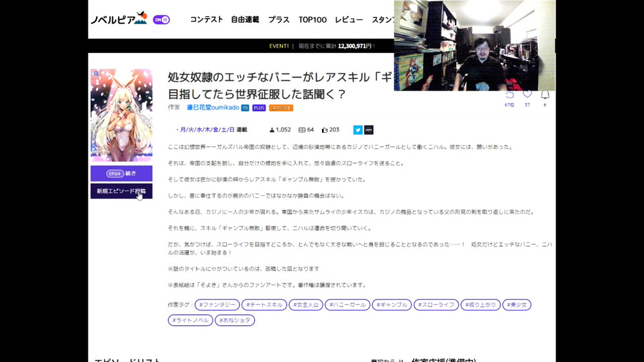Image resolution: width=644 pixels, height=362 pixels.
Task: Click the episode count icon 64
Action: tap(306, 129)
